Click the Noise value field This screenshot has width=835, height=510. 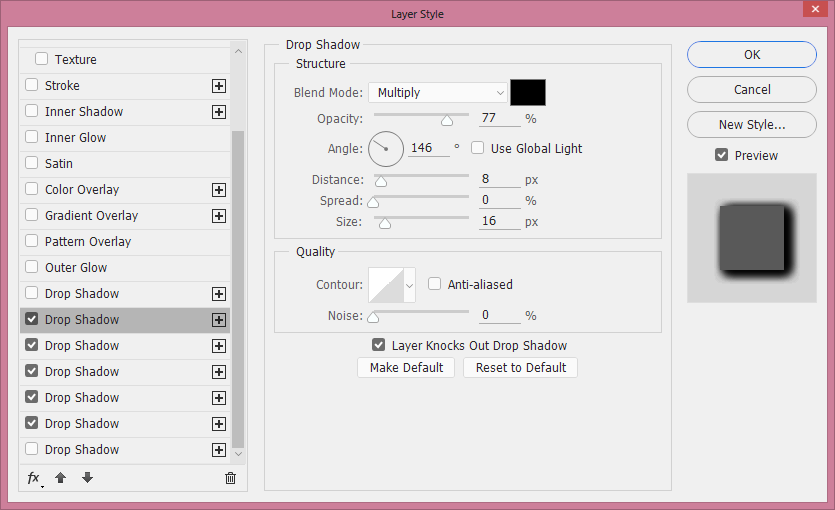tap(500, 315)
